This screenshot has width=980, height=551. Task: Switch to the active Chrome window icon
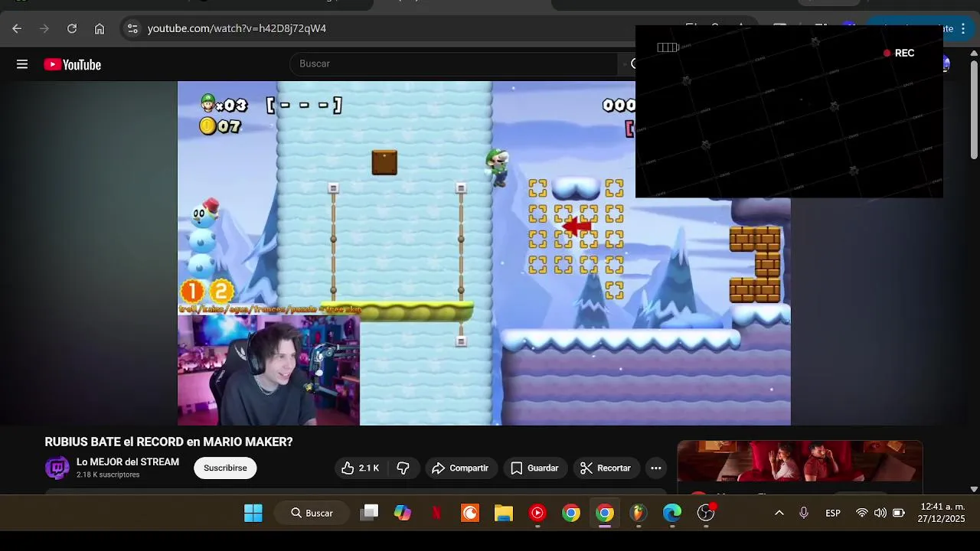pos(605,513)
